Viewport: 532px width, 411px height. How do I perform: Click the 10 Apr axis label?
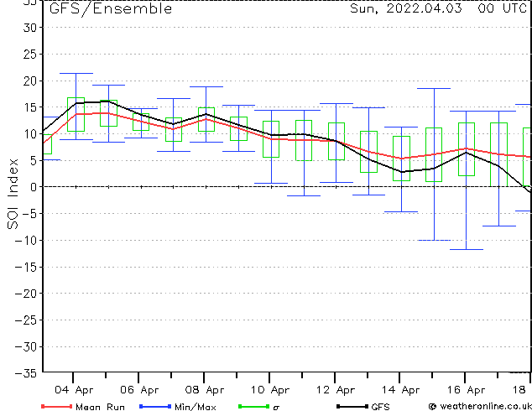tap(270, 390)
